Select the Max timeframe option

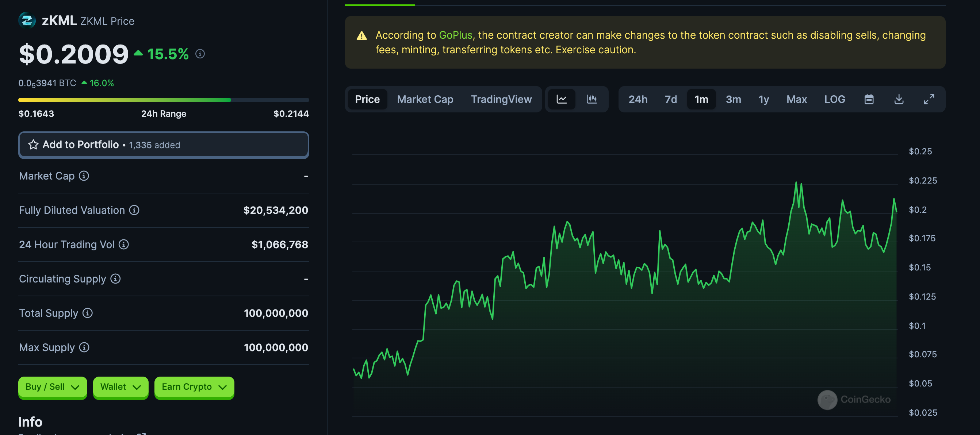797,99
